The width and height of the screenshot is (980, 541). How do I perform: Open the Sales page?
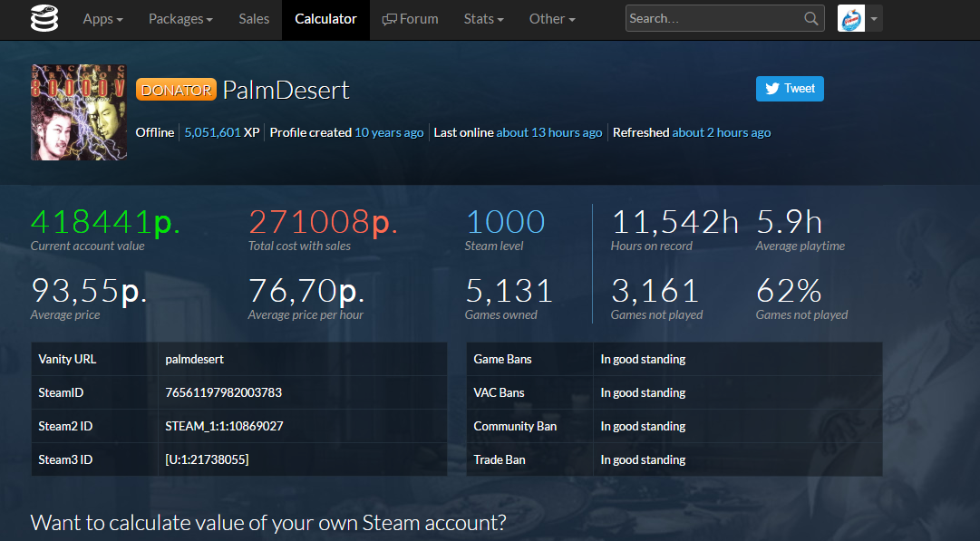(254, 19)
